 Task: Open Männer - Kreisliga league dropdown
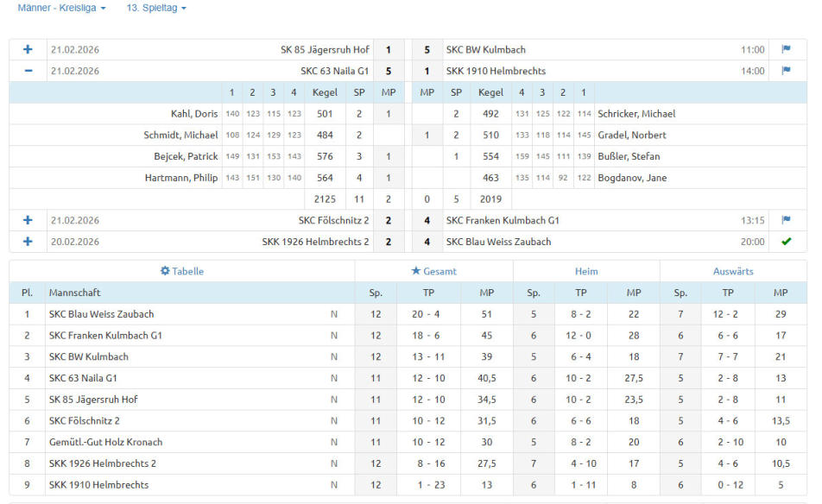pyautogui.click(x=62, y=8)
